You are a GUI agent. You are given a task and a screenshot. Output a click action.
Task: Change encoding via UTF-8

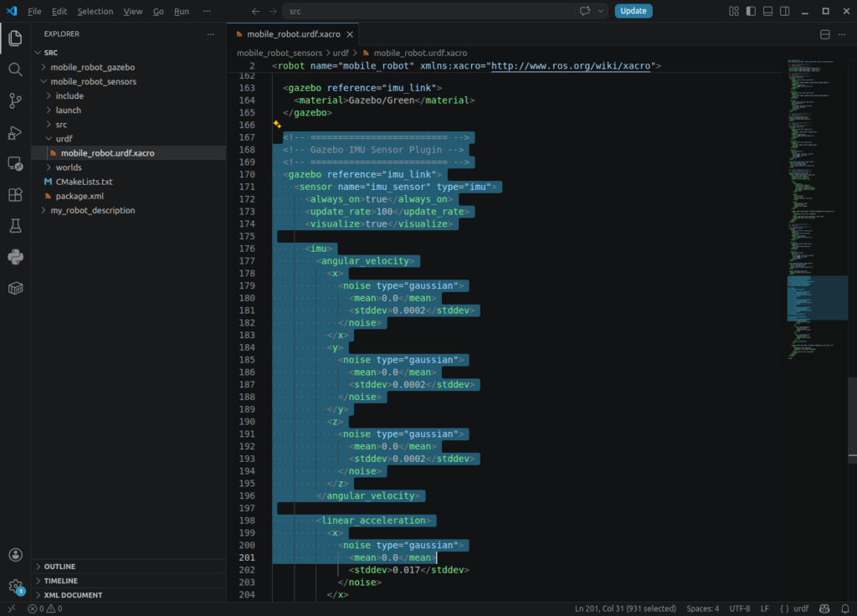(740, 608)
